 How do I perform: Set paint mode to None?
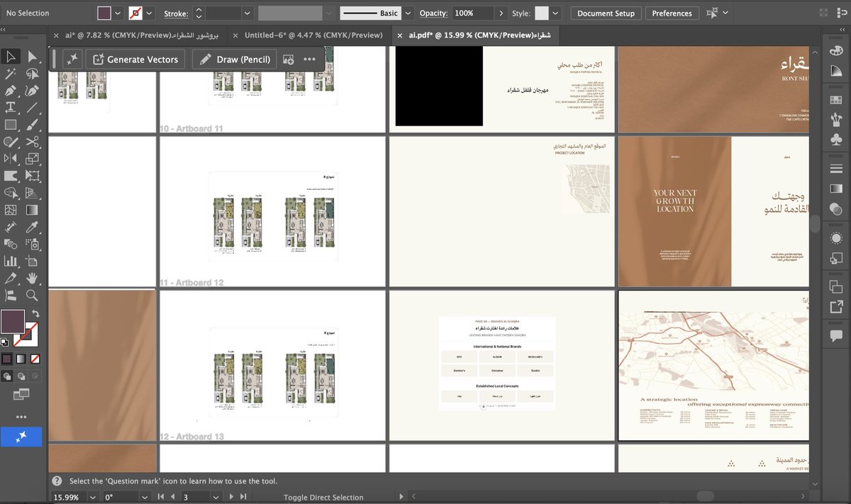[35, 359]
